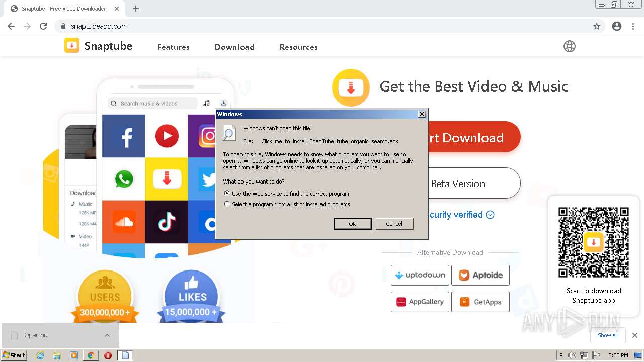Click the LIKES 15,000,000+ badge
Image resolution: width=644 pixels, height=362 pixels.
coord(192,297)
